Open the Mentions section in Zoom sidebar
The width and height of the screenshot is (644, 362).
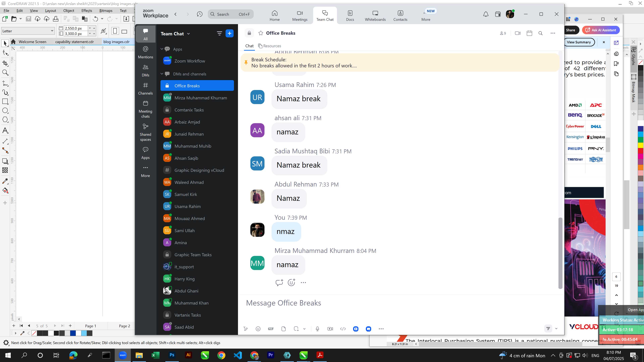coord(146,52)
